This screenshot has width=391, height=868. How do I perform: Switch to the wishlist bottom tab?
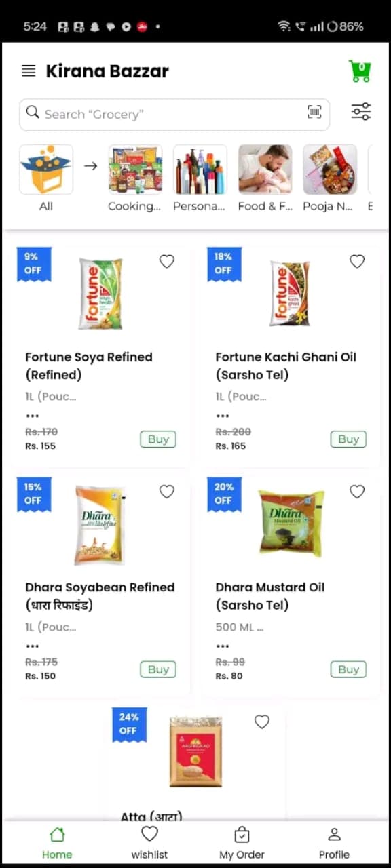149,842
